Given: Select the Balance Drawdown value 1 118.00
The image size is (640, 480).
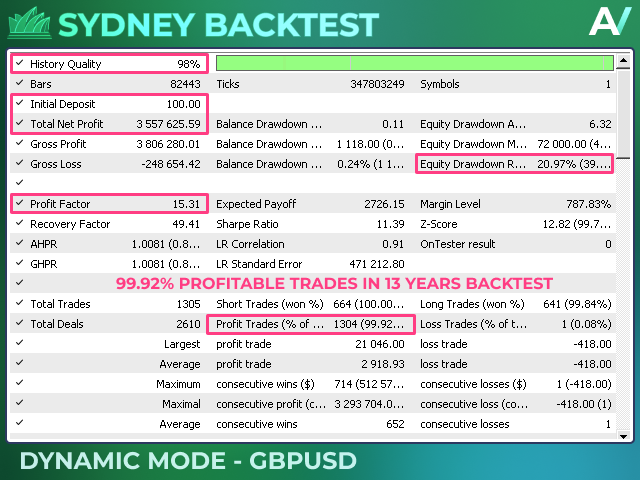Looking at the screenshot, I should [x=371, y=144].
